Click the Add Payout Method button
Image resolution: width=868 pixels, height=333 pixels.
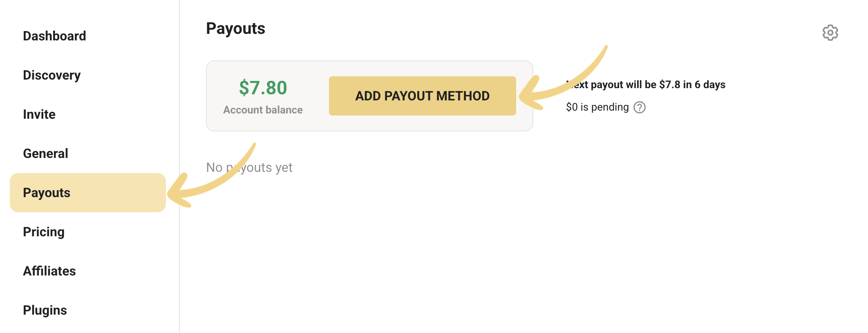[423, 96]
